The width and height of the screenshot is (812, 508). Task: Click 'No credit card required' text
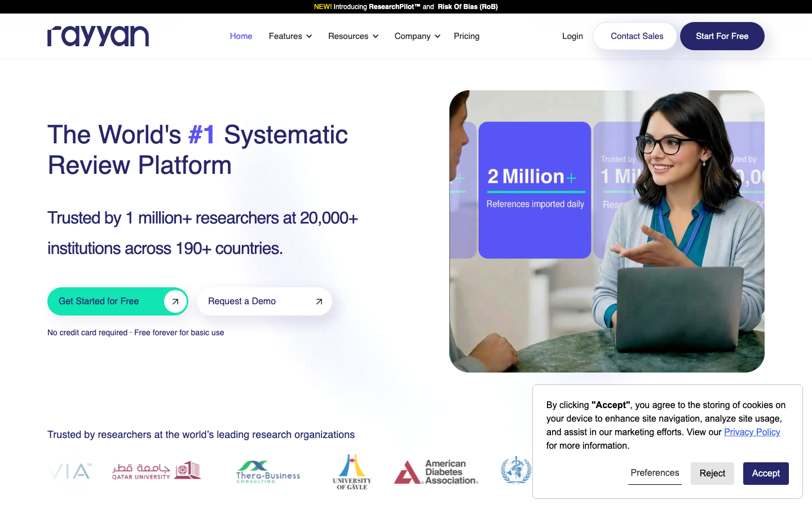click(x=87, y=332)
